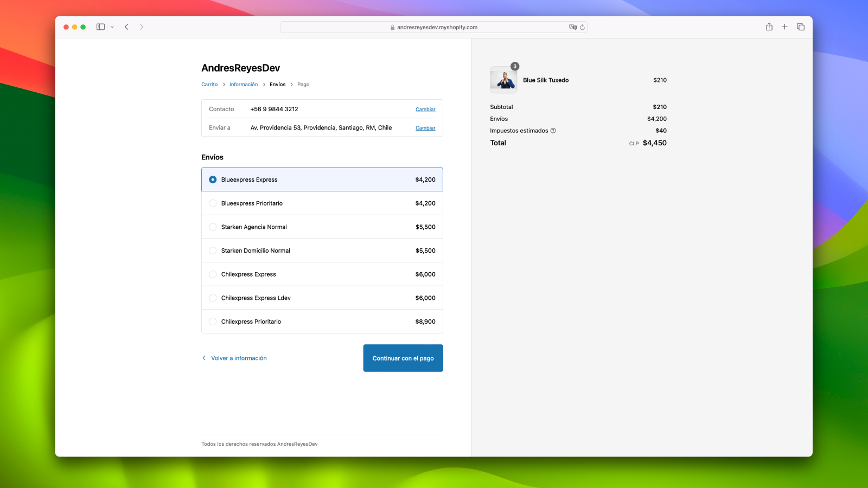
Task: Select Chilexpress Prioritario shipping option
Action: click(x=322, y=322)
